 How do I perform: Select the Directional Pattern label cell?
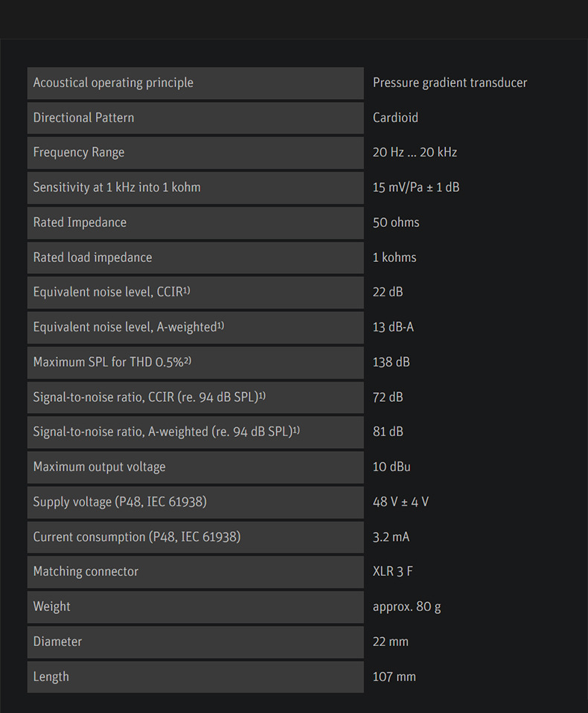pyautogui.click(x=83, y=118)
